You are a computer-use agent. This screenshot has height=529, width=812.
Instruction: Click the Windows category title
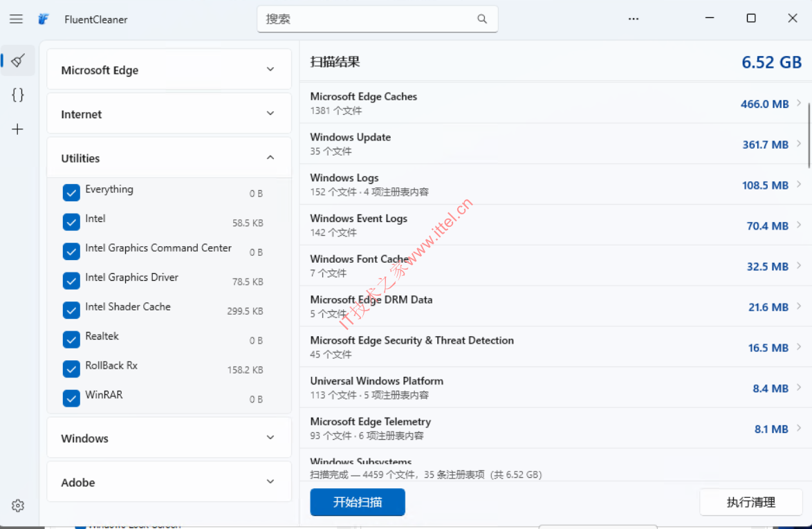click(85, 438)
